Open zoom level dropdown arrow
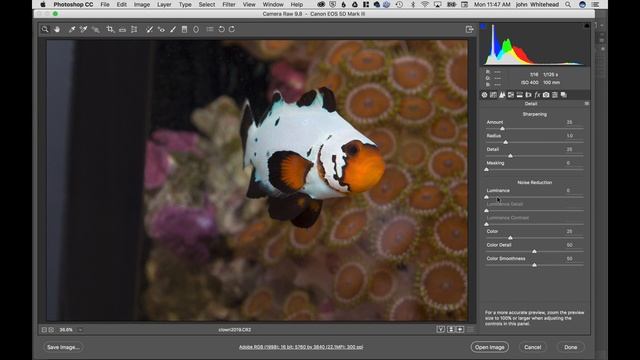This screenshot has width=640, height=360. 80,330
